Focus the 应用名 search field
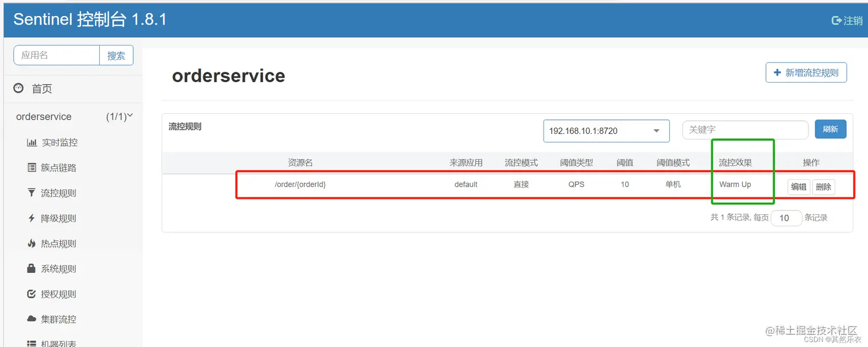This screenshot has height=347, width=868. [56, 55]
